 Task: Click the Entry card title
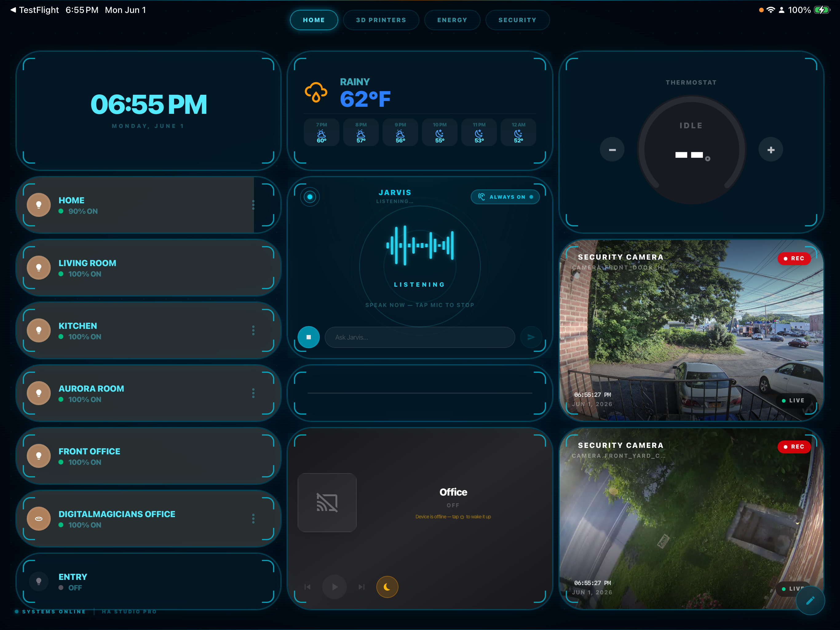tap(73, 577)
